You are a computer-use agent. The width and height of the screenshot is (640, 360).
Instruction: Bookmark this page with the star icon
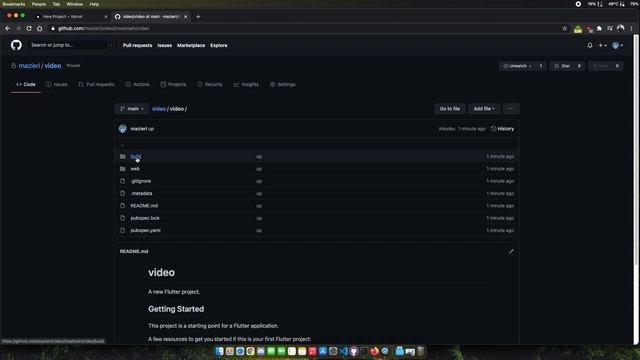click(564, 29)
